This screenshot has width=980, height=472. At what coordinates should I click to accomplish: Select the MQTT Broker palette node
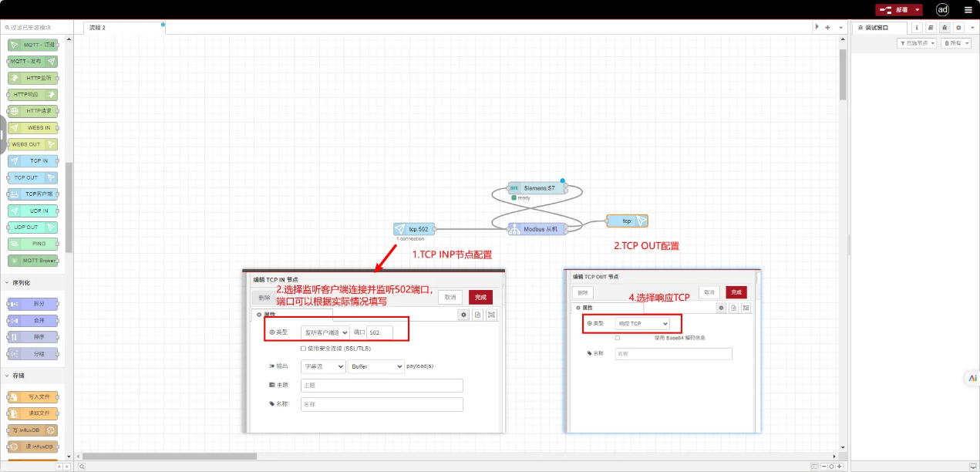click(x=33, y=261)
